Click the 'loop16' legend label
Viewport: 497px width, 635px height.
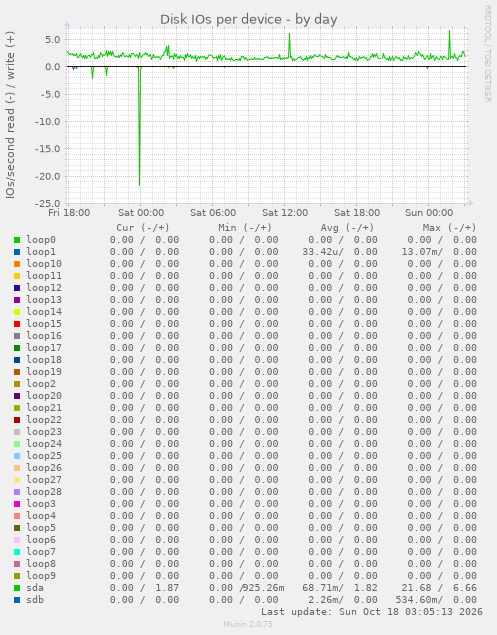(x=44, y=336)
